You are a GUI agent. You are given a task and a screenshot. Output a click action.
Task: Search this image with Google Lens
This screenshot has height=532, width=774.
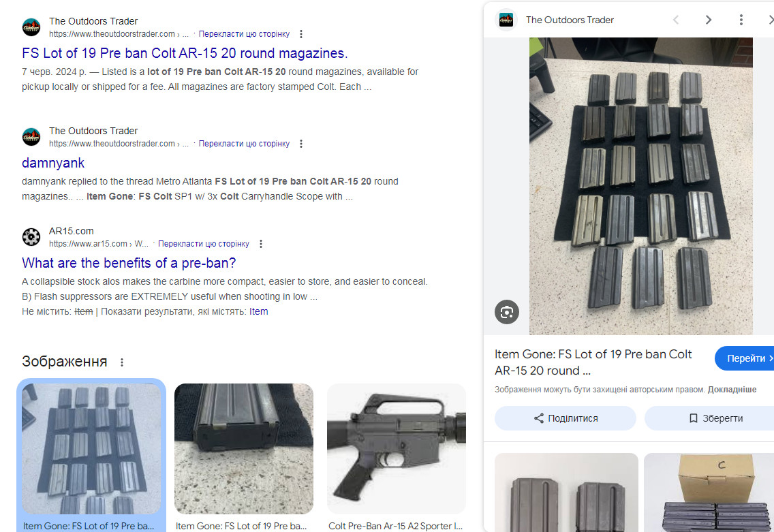tap(507, 312)
